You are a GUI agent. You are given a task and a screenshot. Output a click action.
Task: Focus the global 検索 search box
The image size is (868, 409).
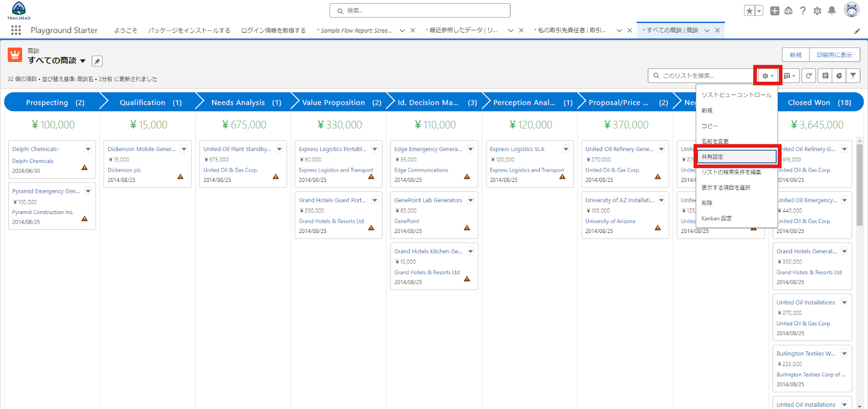(x=420, y=10)
